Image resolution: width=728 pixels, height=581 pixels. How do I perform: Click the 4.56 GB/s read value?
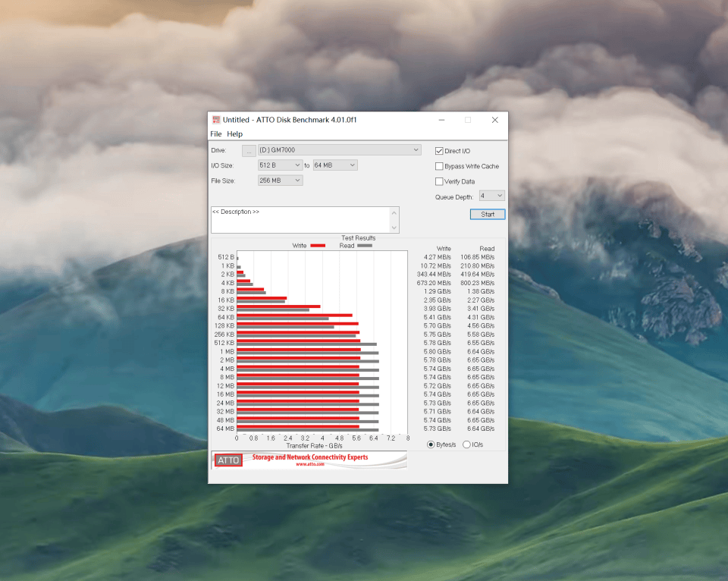point(481,325)
